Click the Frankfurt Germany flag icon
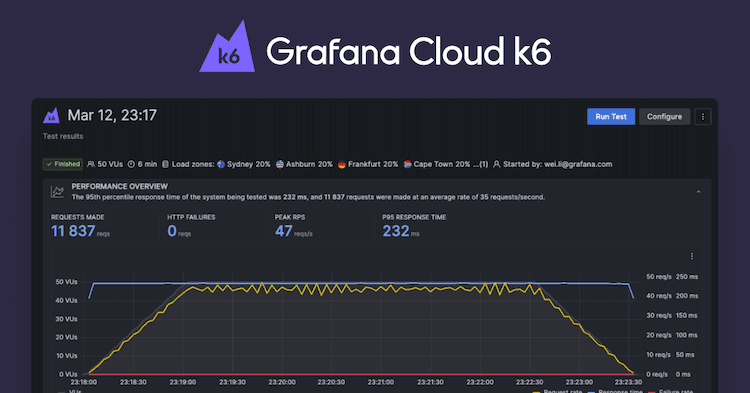750x393 pixels. pyautogui.click(x=342, y=164)
